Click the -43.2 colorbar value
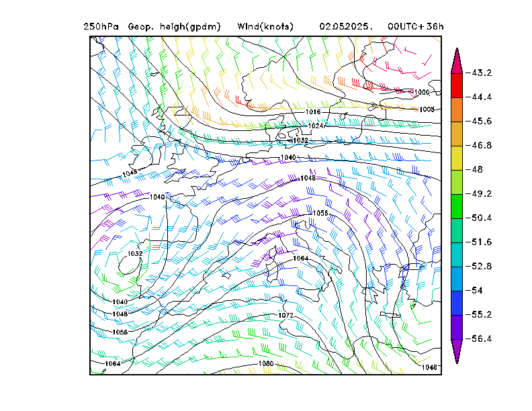 [480, 73]
